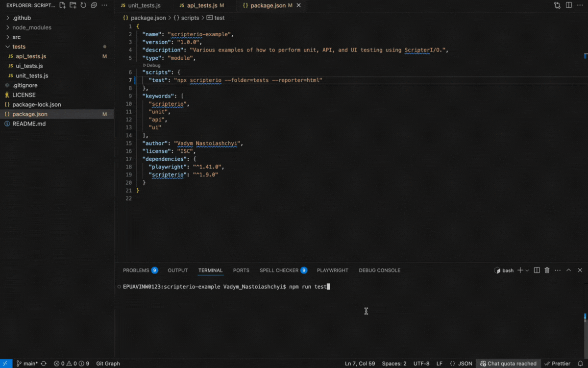Click the Git branch sync icon in status bar

(x=43, y=364)
